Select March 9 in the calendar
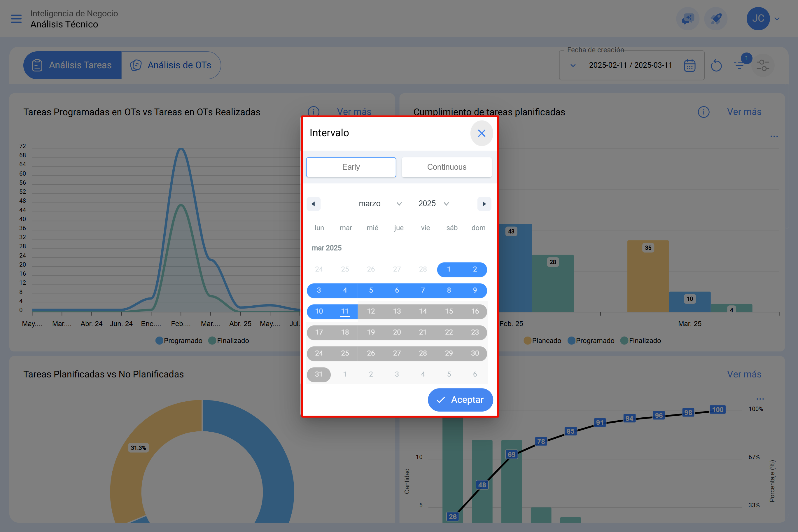798x532 pixels. pos(475,290)
